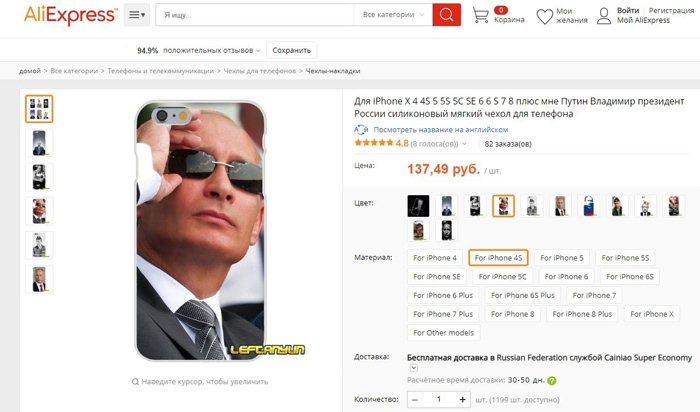Viewport: 700px width, 412px height.
Task: Click the Войти login link
Action: [628, 10]
